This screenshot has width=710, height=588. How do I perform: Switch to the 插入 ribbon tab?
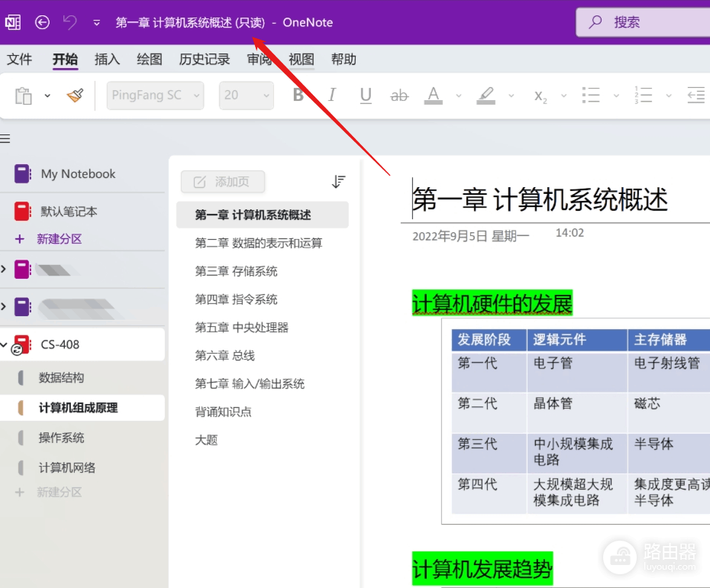pyautogui.click(x=107, y=60)
